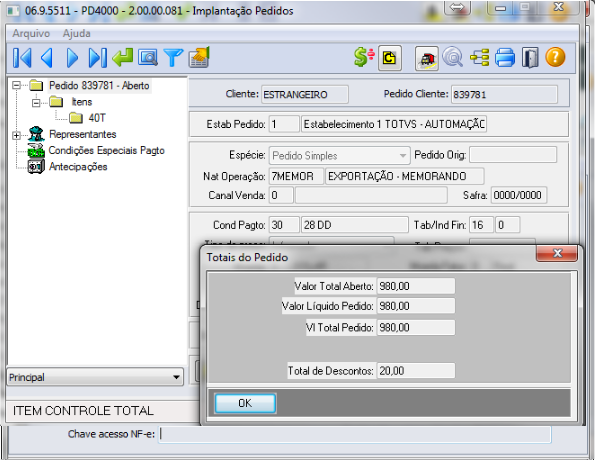Collapse the Itens tree node

(x=36, y=102)
